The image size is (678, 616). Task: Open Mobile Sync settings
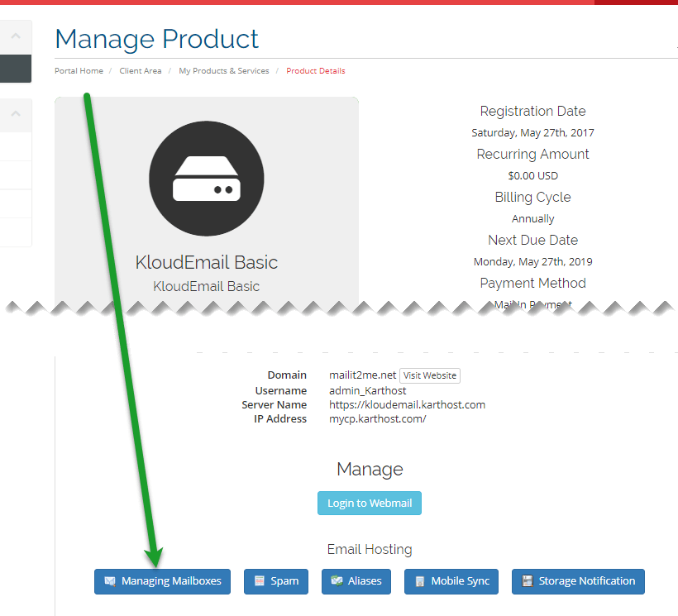451,581
